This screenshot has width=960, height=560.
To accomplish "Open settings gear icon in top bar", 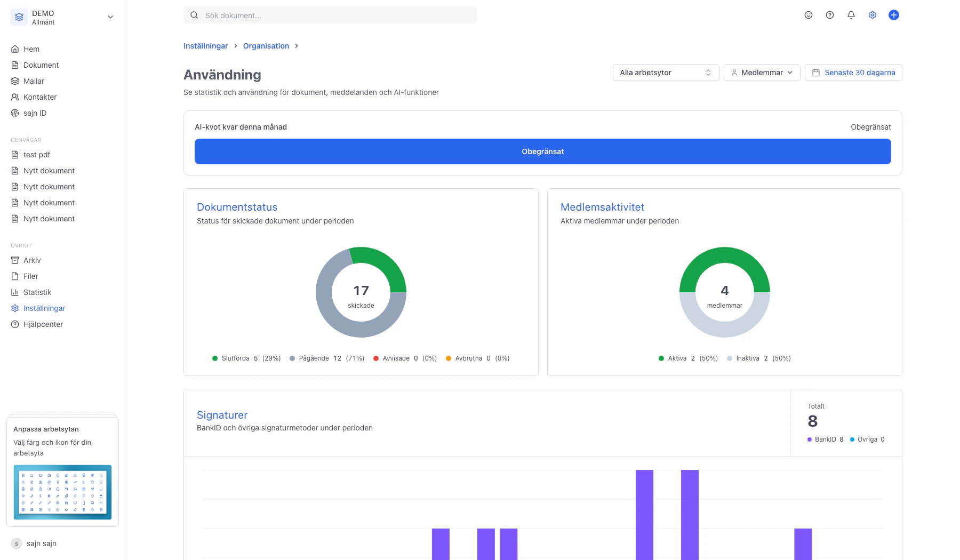I will click(873, 15).
